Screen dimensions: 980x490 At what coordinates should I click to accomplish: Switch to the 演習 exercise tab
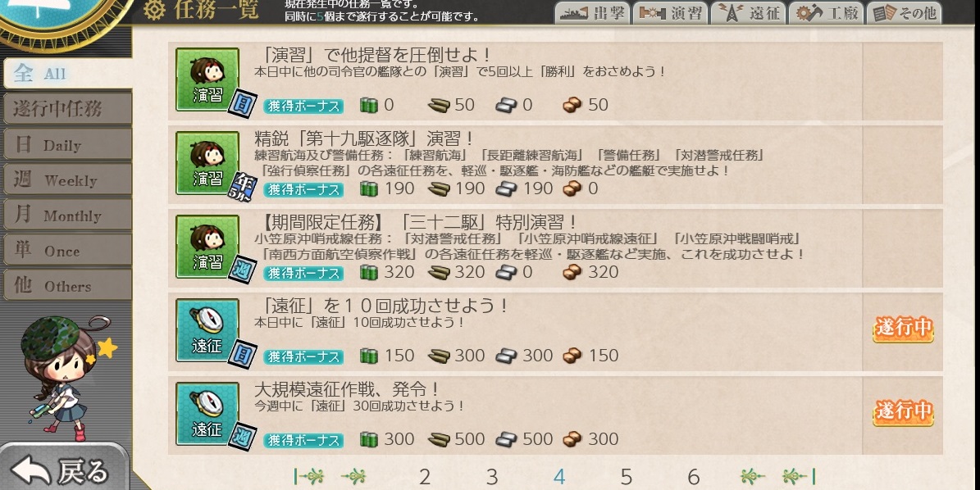[x=671, y=12]
